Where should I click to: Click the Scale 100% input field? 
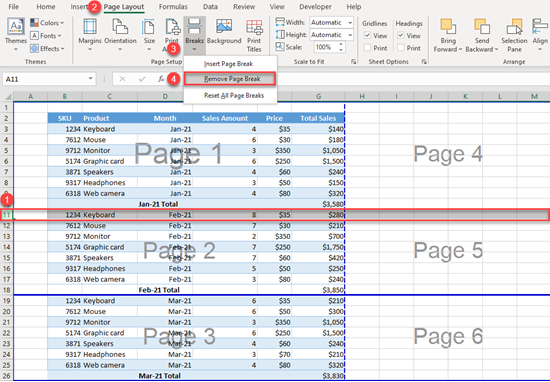coord(324,47)
